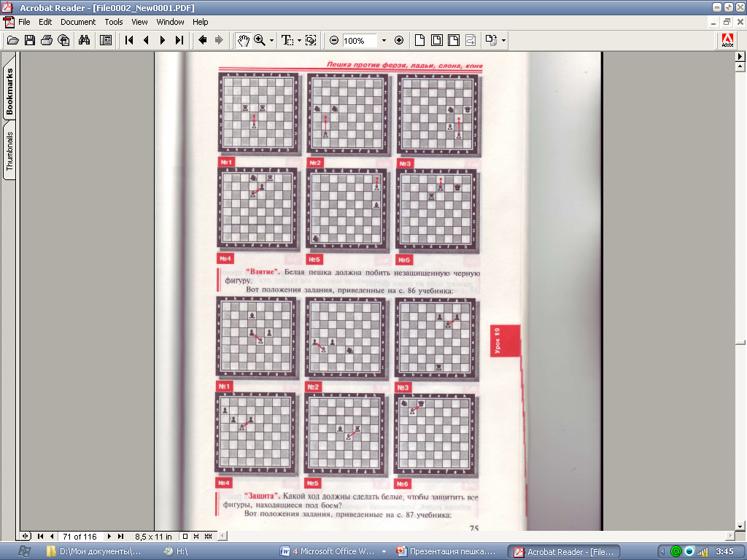The image size is (747, 560).
Task: Click the page number field 71 of 116
Action: point(80,537)
